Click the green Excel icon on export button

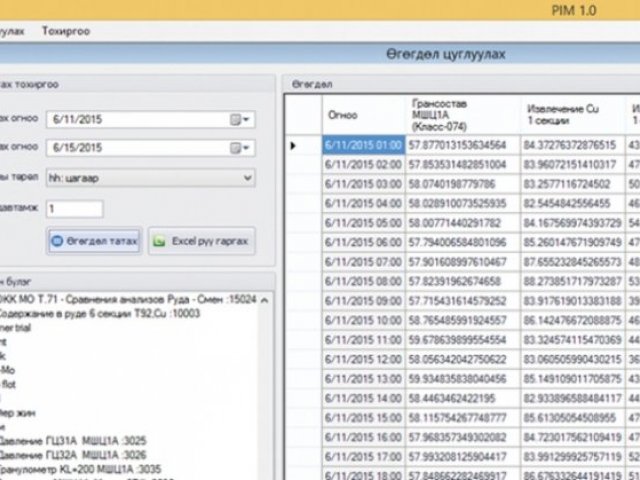[159, 242]
